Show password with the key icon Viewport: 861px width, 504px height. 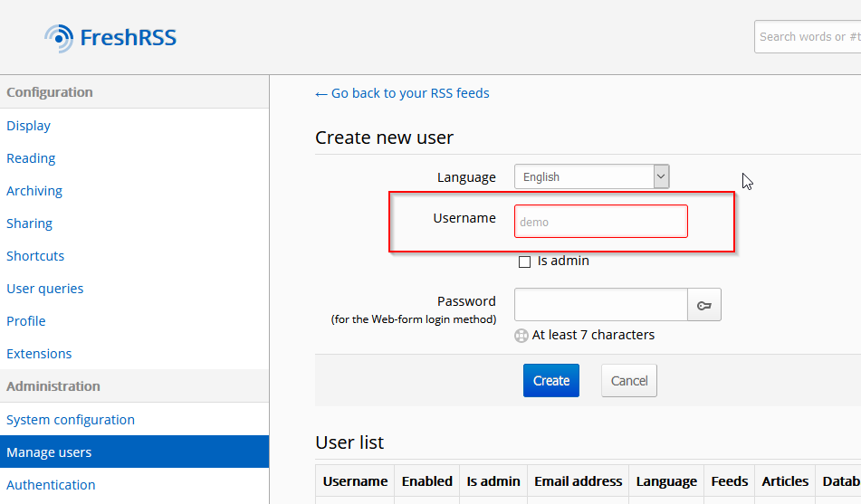pyautogui.click(x=704, y=305)
